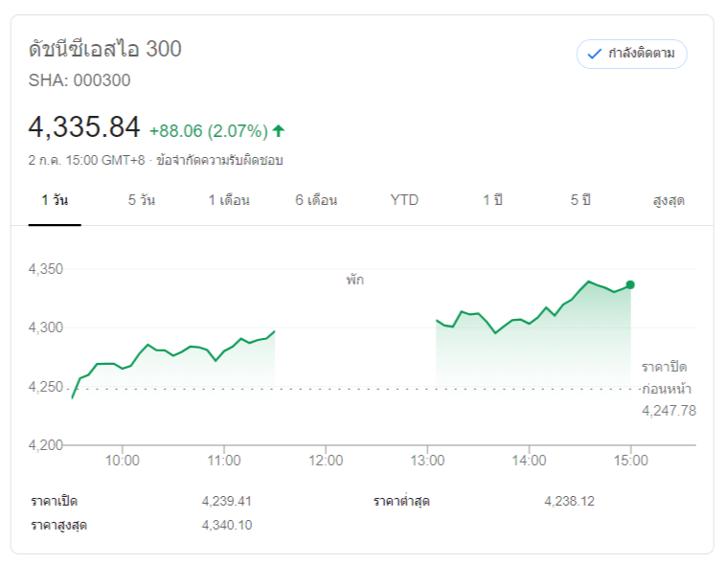This screenshot has width=728, height=564.
Task: Click the ราคาสูงสุด value 4,340.10
Action: (x=227, y=525)
